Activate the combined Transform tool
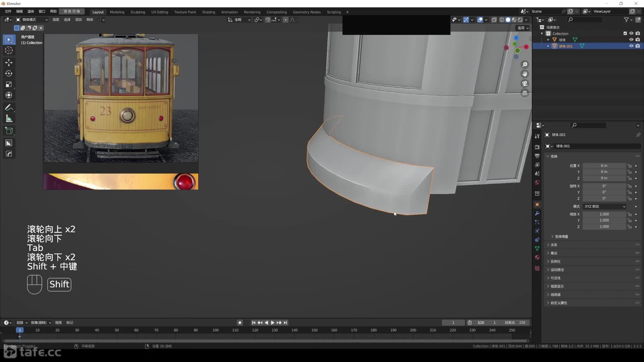Viewport: 644px width, 362px height. click(9, 95)
